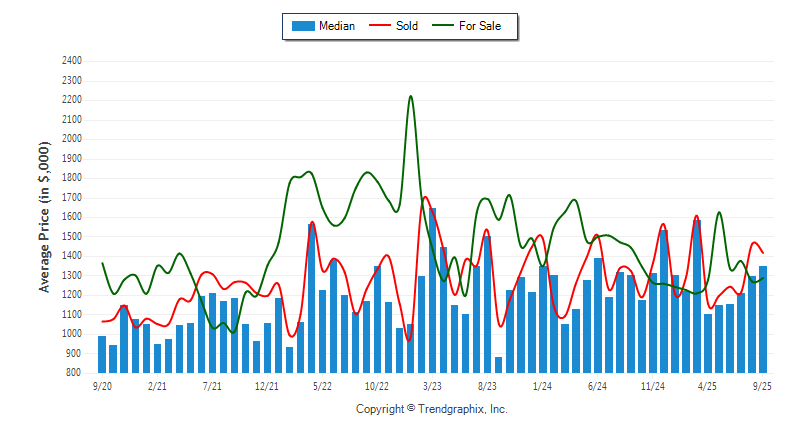Click the 4/25 x-axis date label
Image resolution: width=800 pixels, height=434 pixels.
(708, 385)
